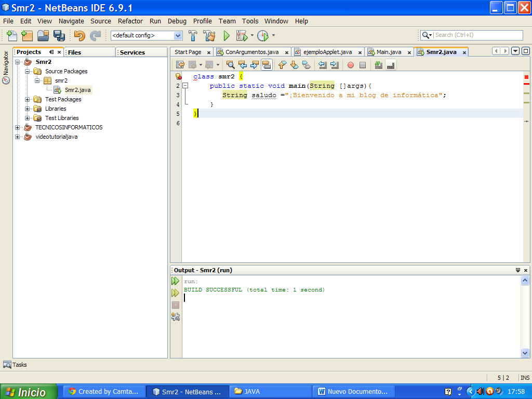Collapse the Smr2 project node
532x399 pixels.
tap(17, 62)
